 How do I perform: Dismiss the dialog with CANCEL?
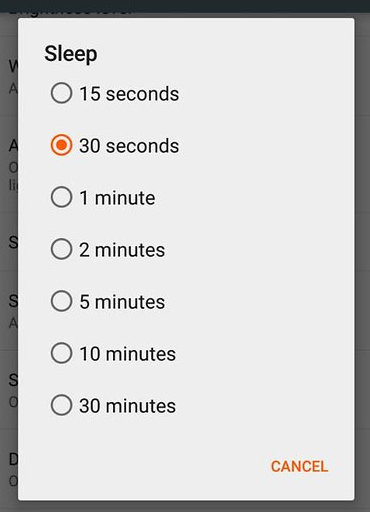pos(299,466)
